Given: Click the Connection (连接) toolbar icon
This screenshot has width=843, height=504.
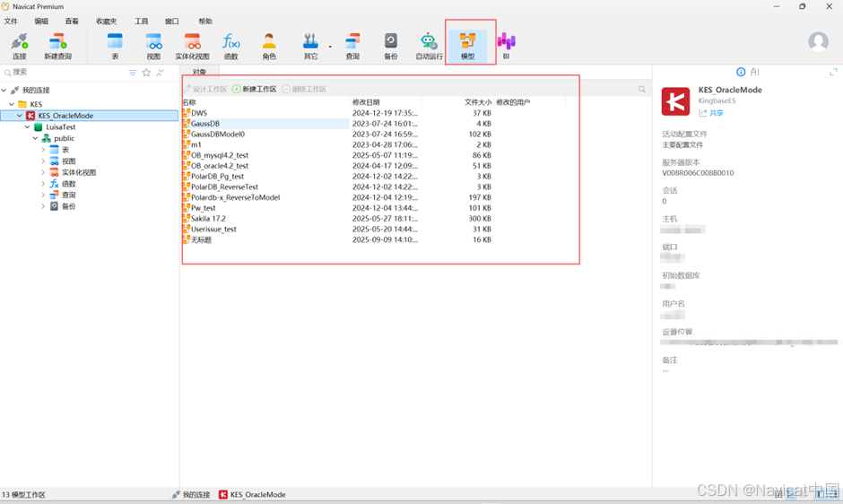Looking at the screenshot, I should point(20,47).
